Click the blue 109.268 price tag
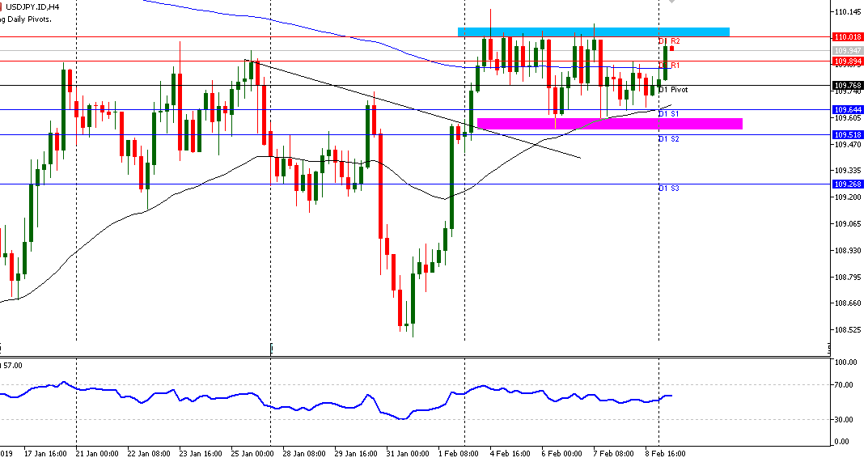 coord(848,184)
